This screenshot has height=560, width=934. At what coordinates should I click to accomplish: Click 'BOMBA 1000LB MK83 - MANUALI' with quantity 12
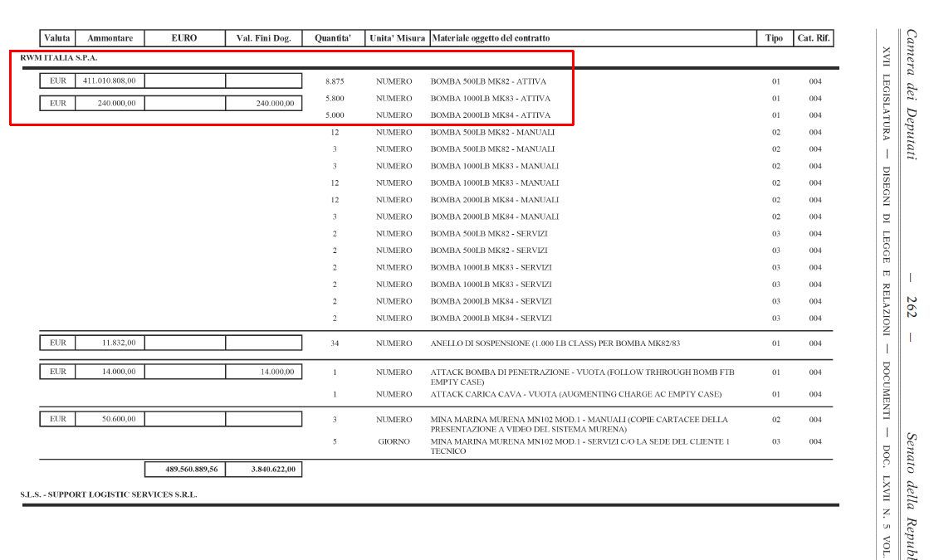(x=495, y=183)
